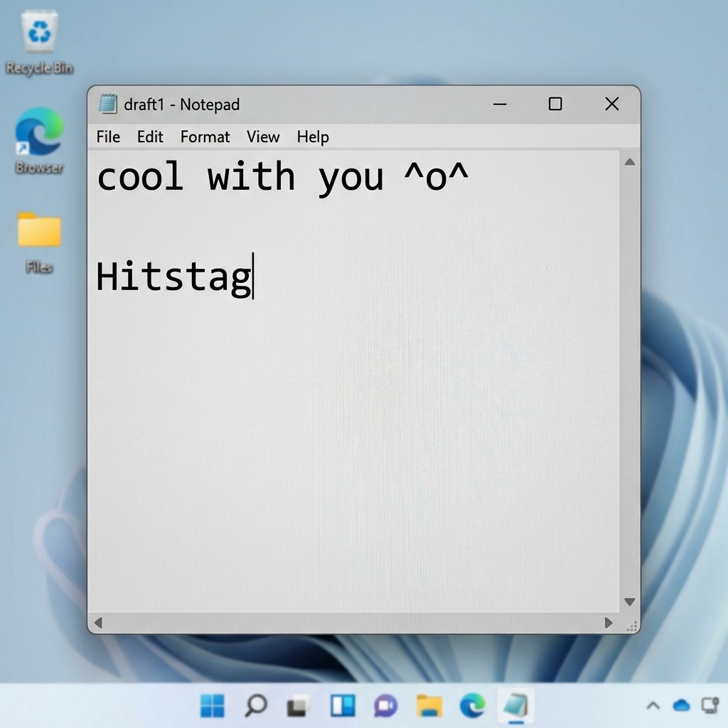Click the horizontal scrollbar left arrow
Image resolution: width=728 pixels, height=728 pixels.
(97, 623)
